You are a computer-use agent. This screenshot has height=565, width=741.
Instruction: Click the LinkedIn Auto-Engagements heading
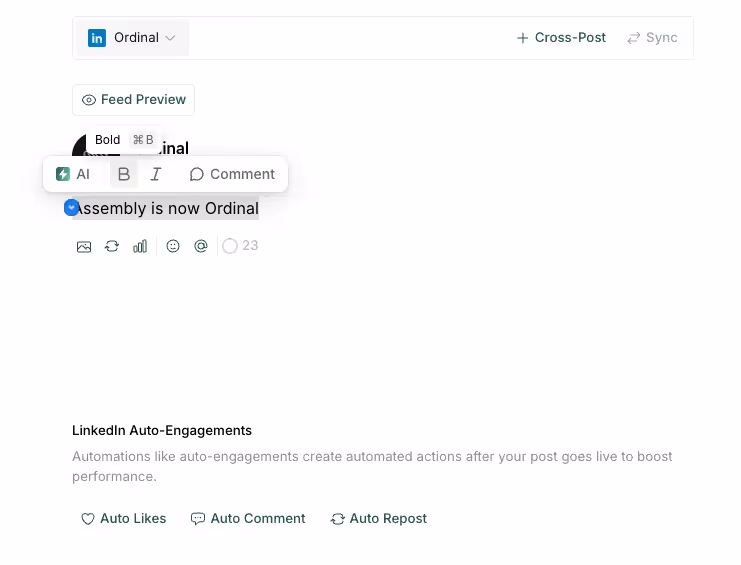(162, 430)
